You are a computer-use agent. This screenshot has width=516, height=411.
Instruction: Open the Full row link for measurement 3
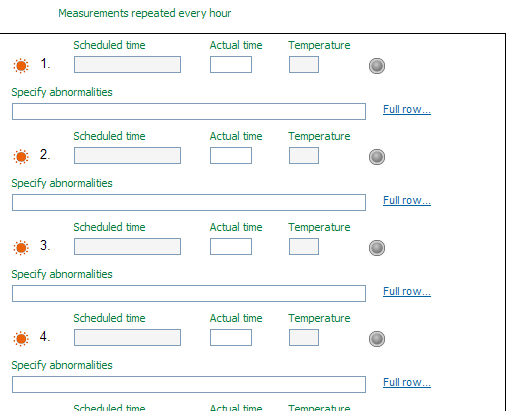point(407,291)
